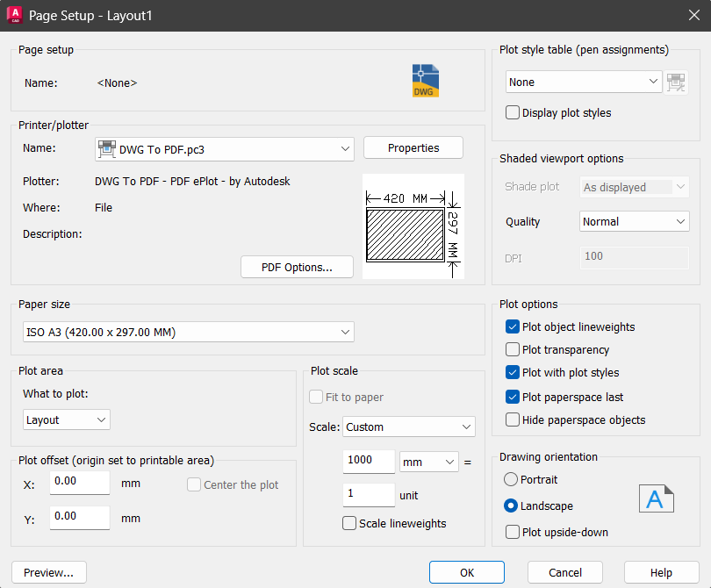Click the 420 x 297 paper preview thumbnail
The image size is (711, 588).
tap(413, 226)
